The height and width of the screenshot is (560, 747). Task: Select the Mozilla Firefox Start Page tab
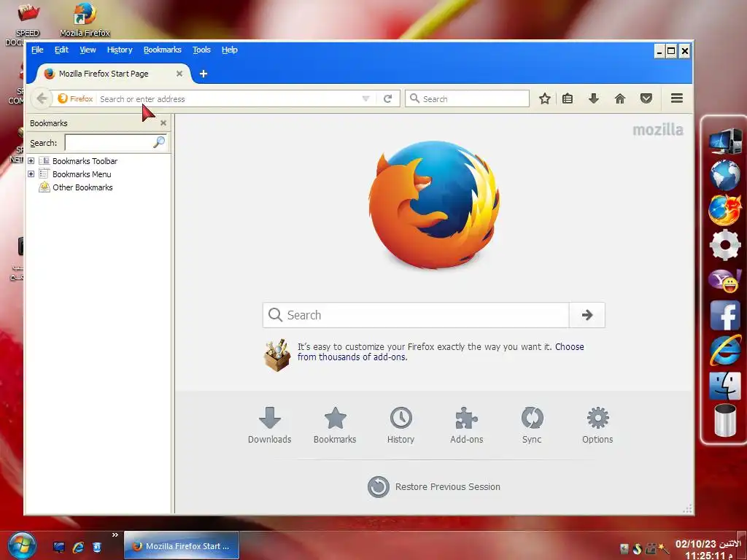113,74
